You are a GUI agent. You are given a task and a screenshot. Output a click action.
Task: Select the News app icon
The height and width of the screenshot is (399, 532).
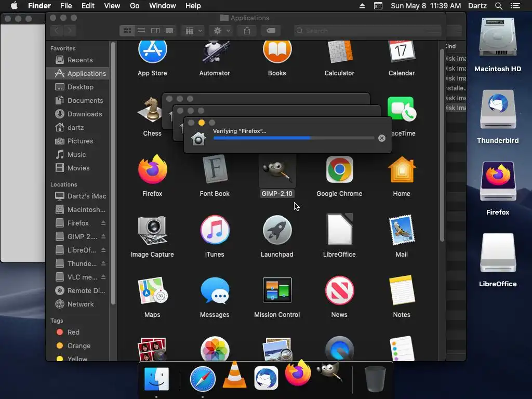(x=339, y=290)
